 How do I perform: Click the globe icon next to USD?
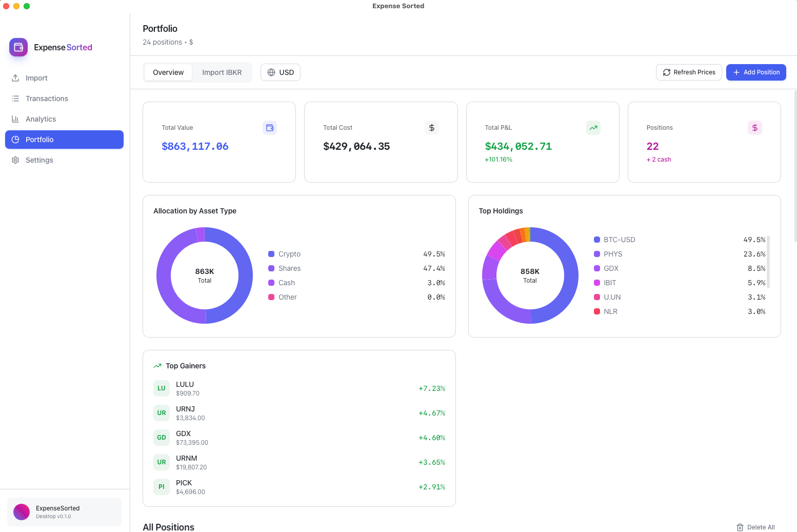[271, 72]
